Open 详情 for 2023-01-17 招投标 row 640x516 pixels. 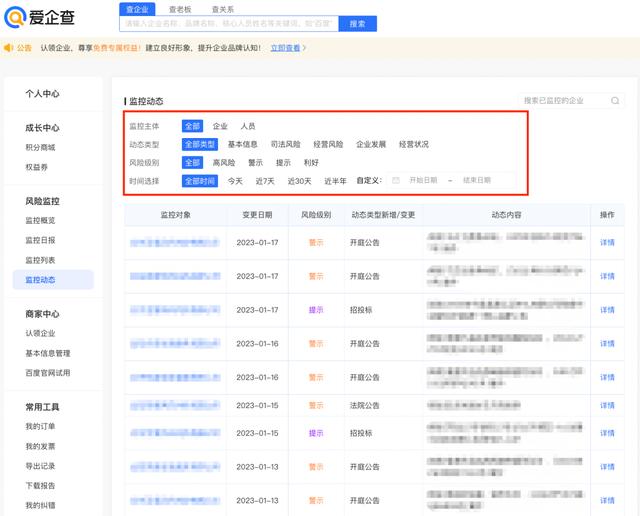(607, 310)
